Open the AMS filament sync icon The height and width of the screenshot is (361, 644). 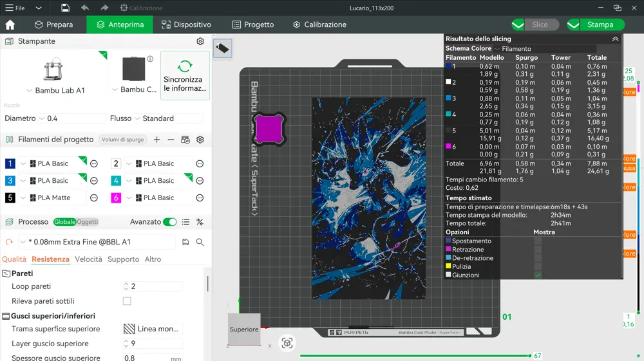pyautogui.click(x=185, y=140)
